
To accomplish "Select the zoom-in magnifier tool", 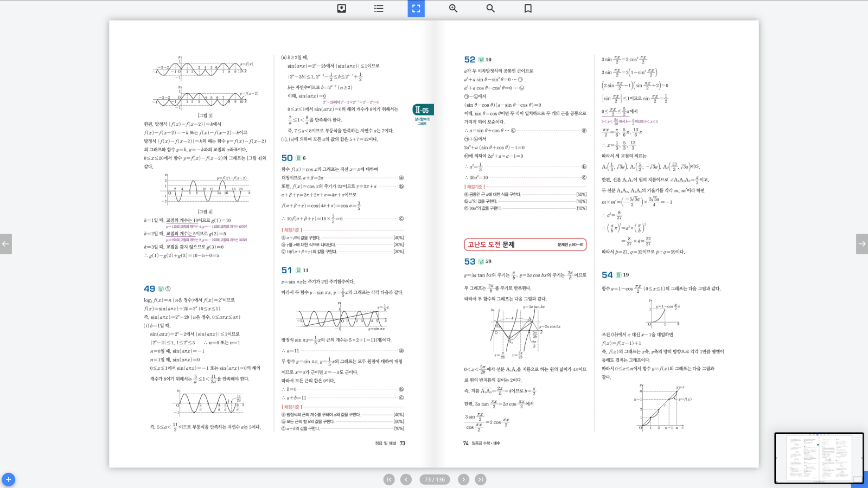I will pyautogui.click(x=454, y=9).
